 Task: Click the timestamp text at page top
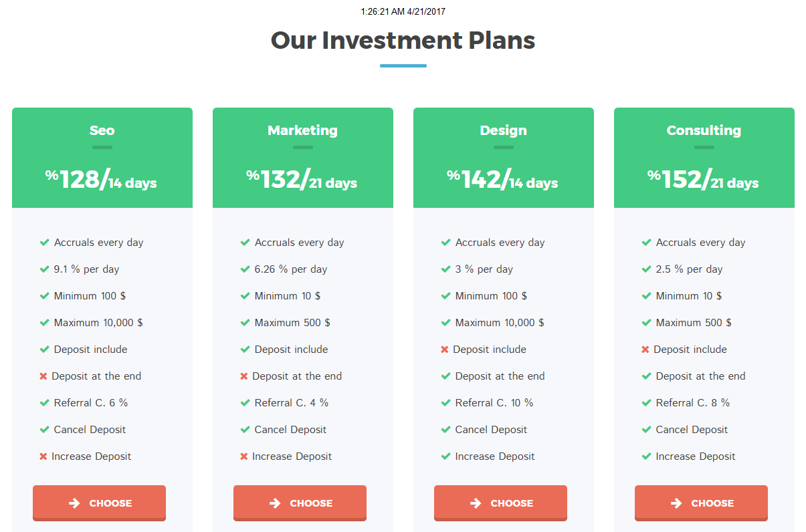tap(403, 11)
